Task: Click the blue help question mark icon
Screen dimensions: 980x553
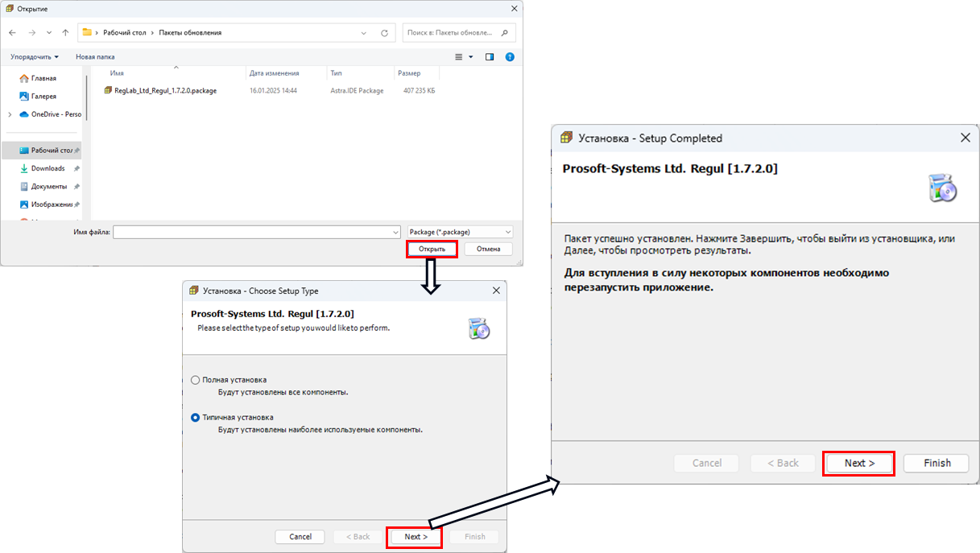Action: tap(509, 57)
